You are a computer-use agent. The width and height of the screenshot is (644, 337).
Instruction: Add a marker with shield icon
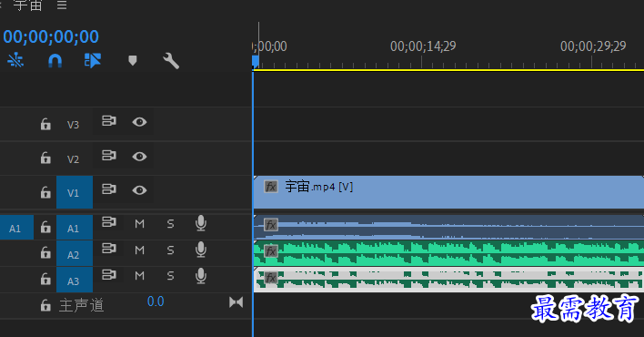pos(132,61)
